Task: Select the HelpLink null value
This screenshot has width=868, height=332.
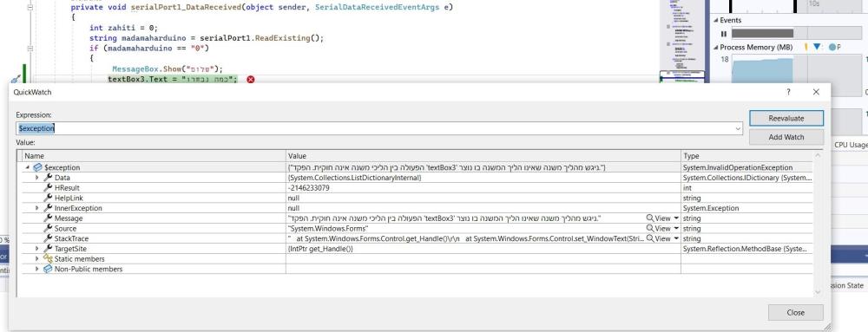Action: pos(293,198)
